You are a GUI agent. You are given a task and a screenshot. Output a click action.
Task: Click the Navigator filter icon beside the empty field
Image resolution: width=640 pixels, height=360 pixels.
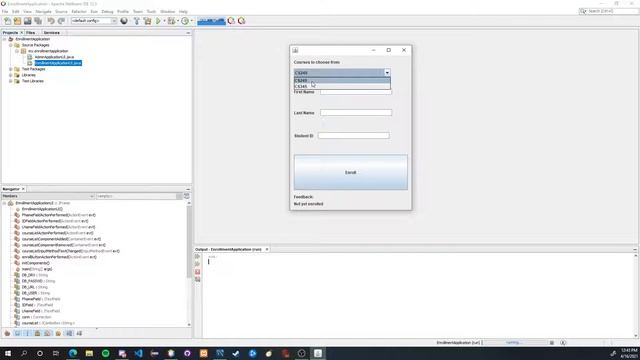187,196
